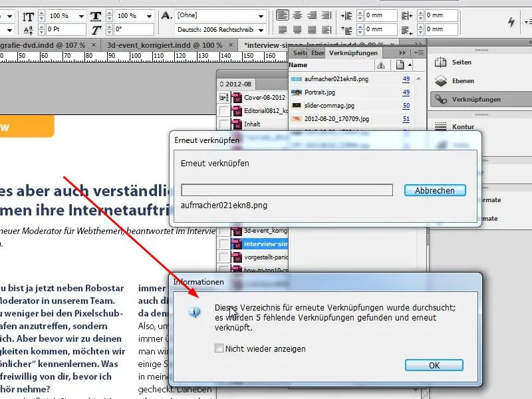Expand the collapsed panels double-arrow
532x399 pixels.
tap(402, 53)
